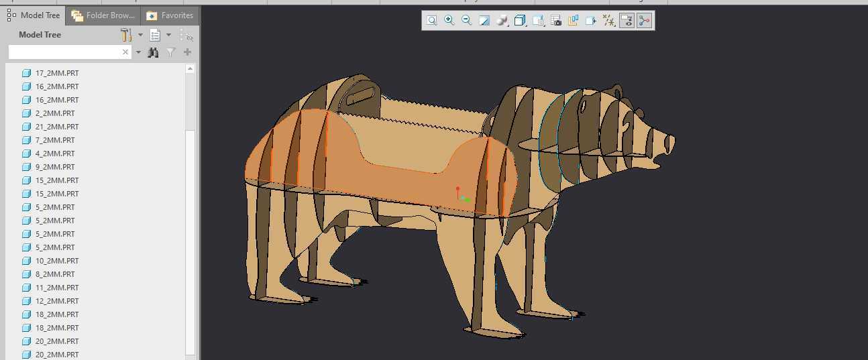Expand the arrow next to list icon
Screen dimensions: 868x360
pos(168,35)
